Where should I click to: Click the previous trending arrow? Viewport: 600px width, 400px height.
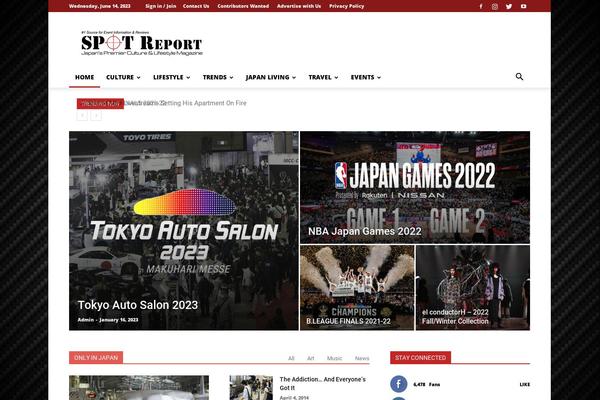(x=82, y=115)
